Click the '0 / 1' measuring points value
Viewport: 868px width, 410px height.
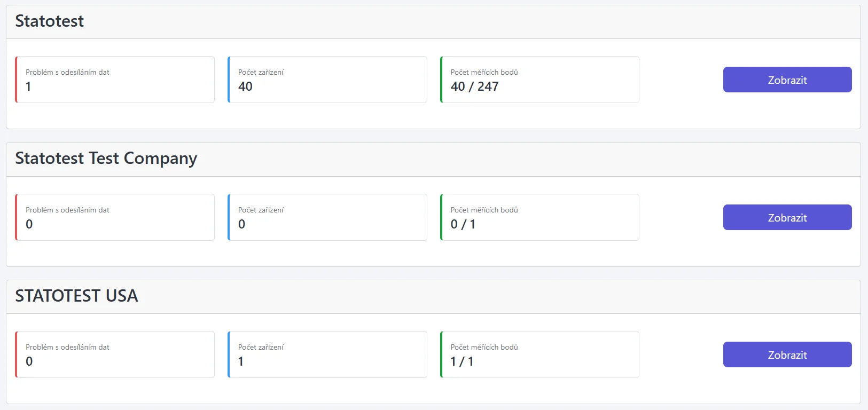[x=463, y=224]
